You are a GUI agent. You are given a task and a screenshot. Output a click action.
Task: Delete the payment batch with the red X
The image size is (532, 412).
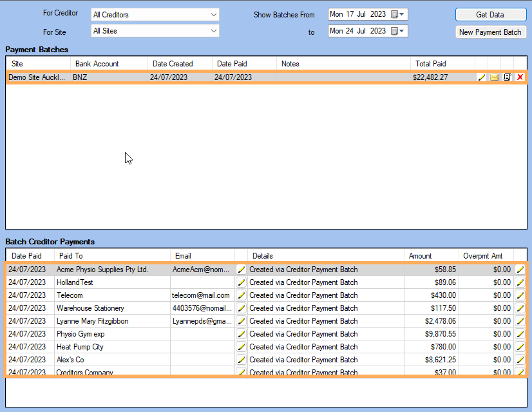coord(520,77)
